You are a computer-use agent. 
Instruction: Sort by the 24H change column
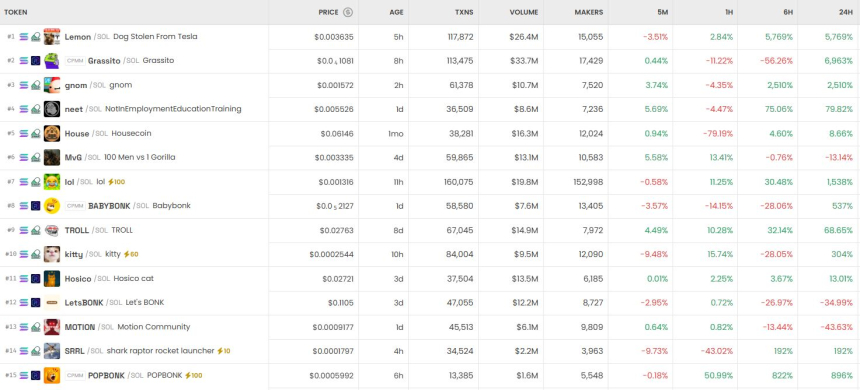pos(846,12)
